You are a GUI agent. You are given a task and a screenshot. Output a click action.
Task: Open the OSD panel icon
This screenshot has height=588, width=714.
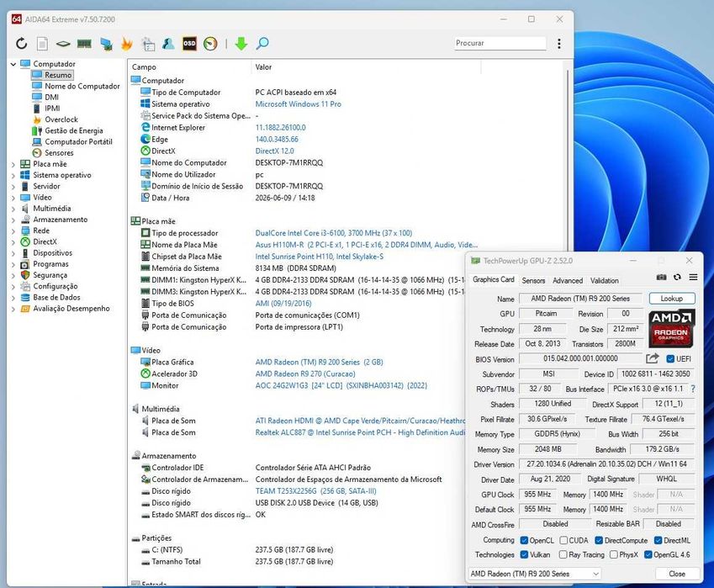pos(189,44)
